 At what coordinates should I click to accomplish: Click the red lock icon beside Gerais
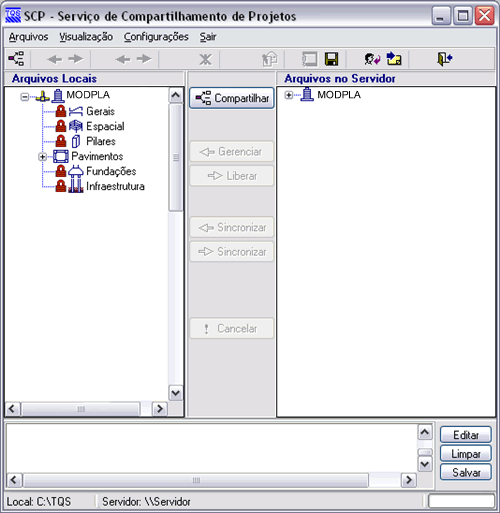point(61,111)
